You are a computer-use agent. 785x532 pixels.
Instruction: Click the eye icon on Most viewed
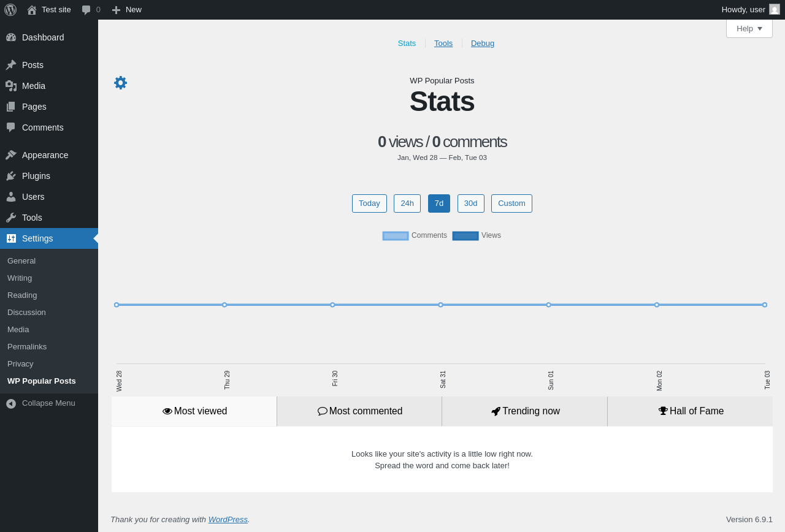[167, 411]
